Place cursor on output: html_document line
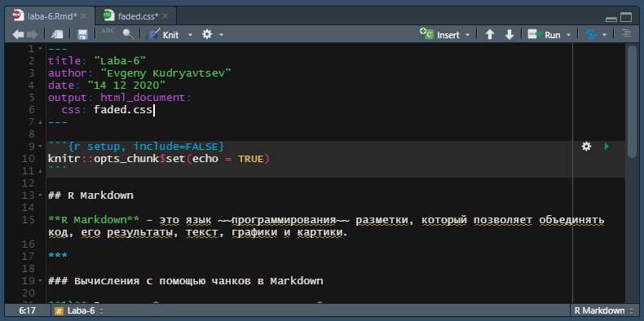644x321 pixels. click(x=120, y=98)
